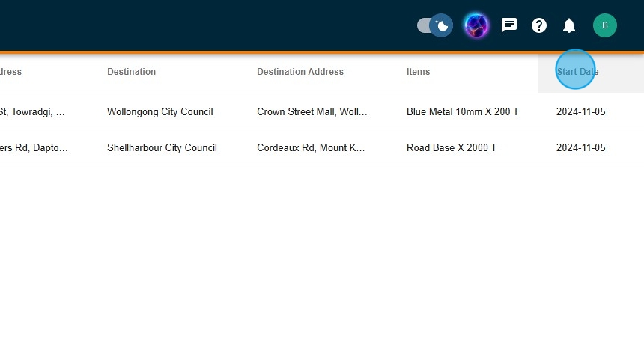Toggle the dark mode switch
Screen dimensions: 644x359
[x=435, y=26]
